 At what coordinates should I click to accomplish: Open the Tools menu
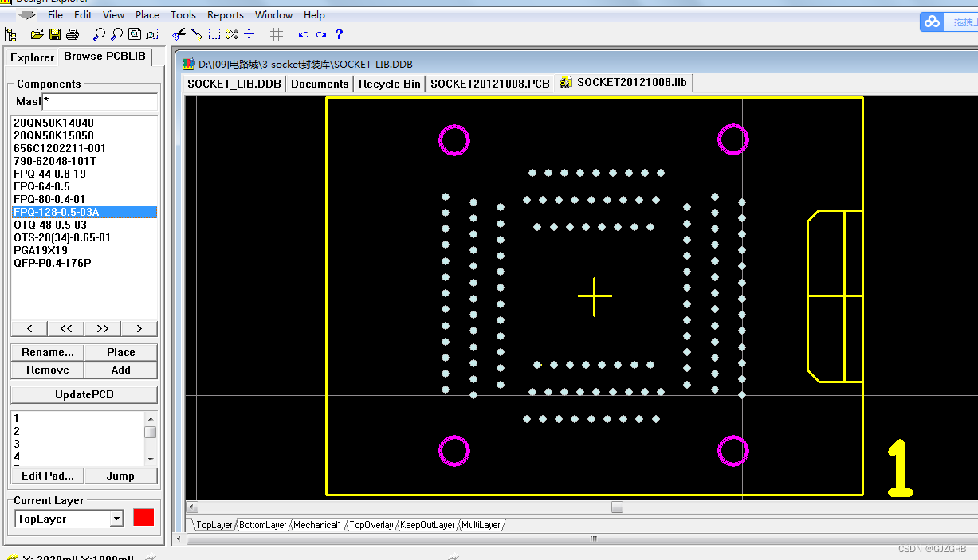coord(183,14)
